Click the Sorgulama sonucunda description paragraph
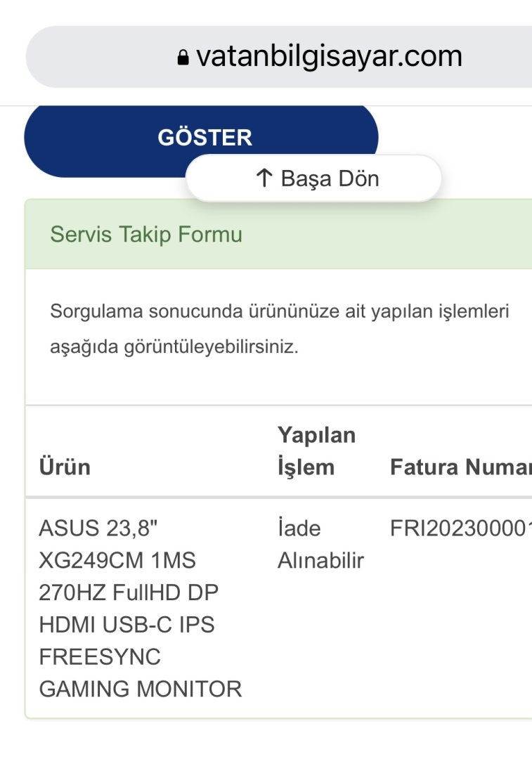Image resolution: width=532 pixels, height=759 pixels. coord(280,329)
